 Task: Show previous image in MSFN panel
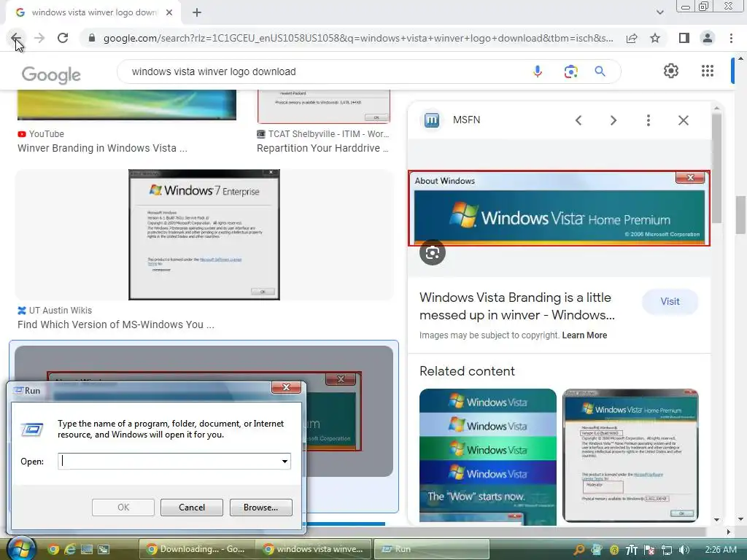pyautogui.click(x=578, y=120)
